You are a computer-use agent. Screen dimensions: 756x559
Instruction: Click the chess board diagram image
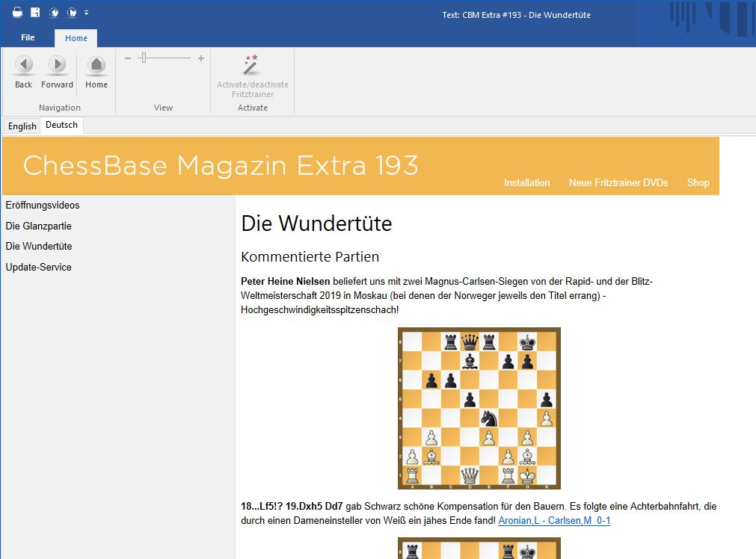tap(479, 408)
